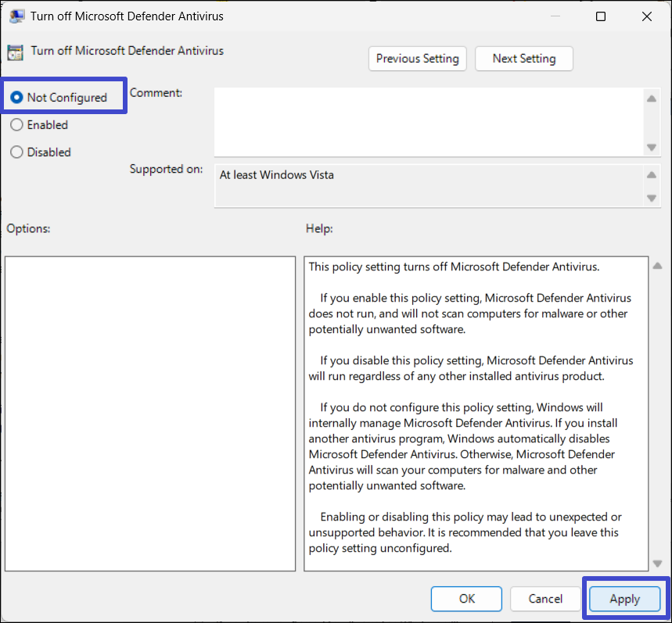Focus the Comment text box

click(x=428, y=121)
